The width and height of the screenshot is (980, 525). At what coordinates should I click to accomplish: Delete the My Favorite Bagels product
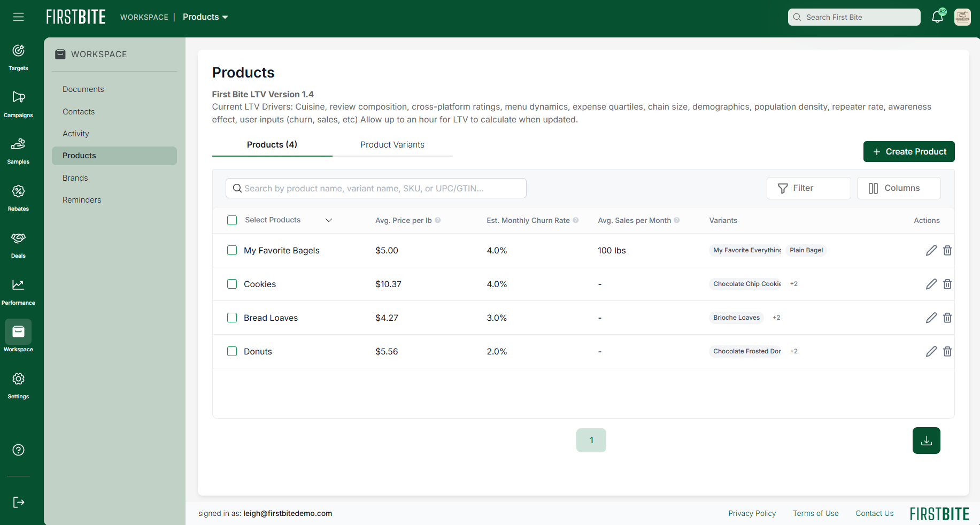(x=947, y=250)
